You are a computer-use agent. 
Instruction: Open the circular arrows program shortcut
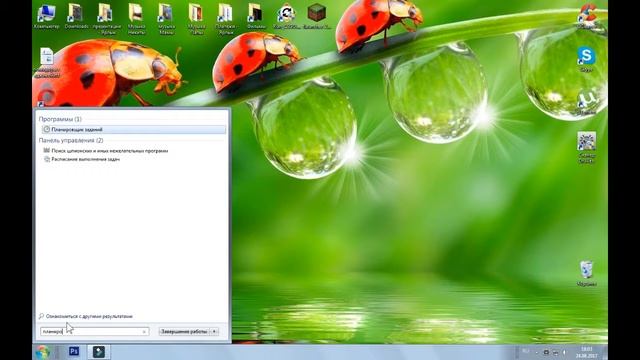pyautogui.click(x=286, y=16)
